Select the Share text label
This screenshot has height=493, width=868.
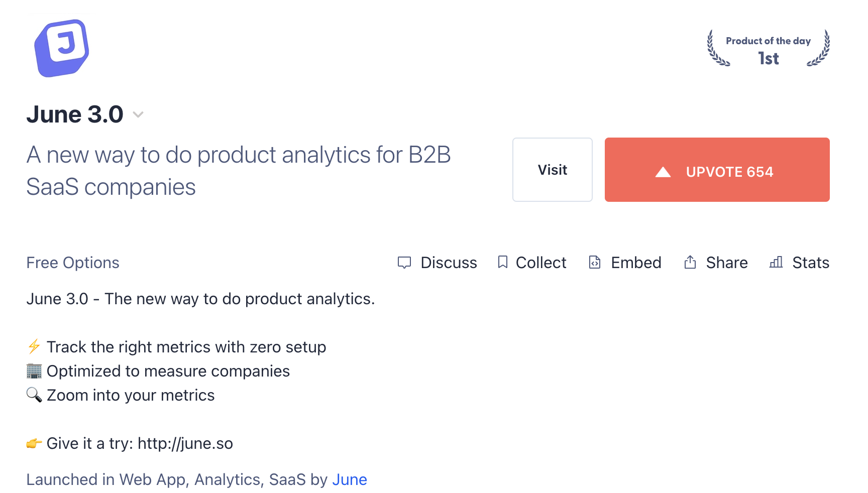click(x=727, y=263)
